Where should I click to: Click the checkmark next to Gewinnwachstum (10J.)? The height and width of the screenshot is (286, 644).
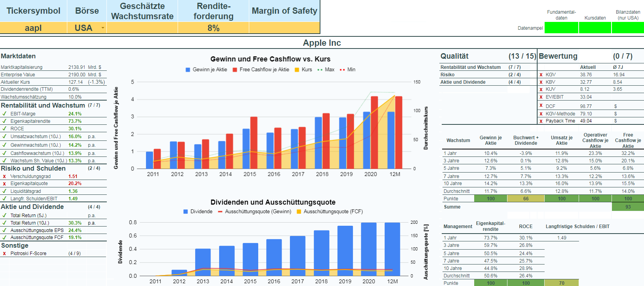[x=4, y=145]
